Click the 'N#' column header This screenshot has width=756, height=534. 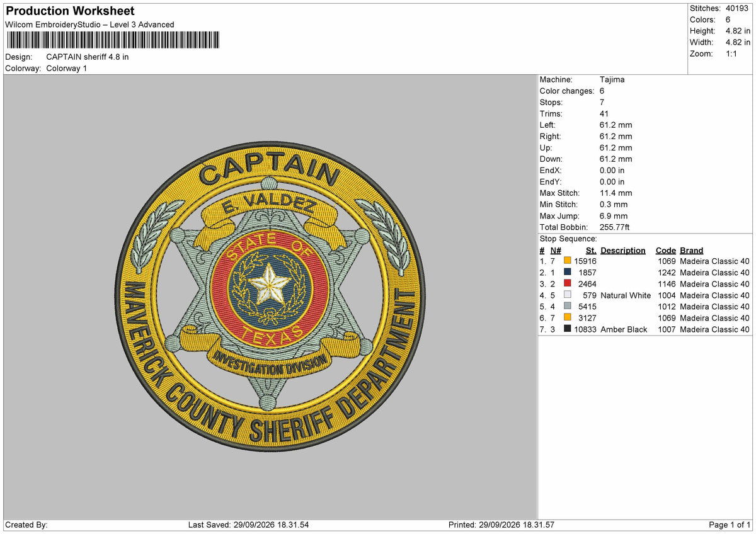555,250
